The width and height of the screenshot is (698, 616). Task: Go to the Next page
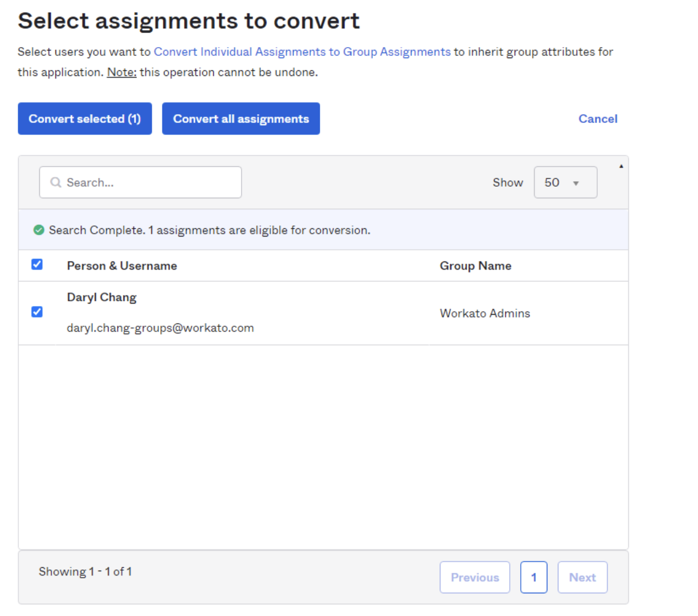582,577
